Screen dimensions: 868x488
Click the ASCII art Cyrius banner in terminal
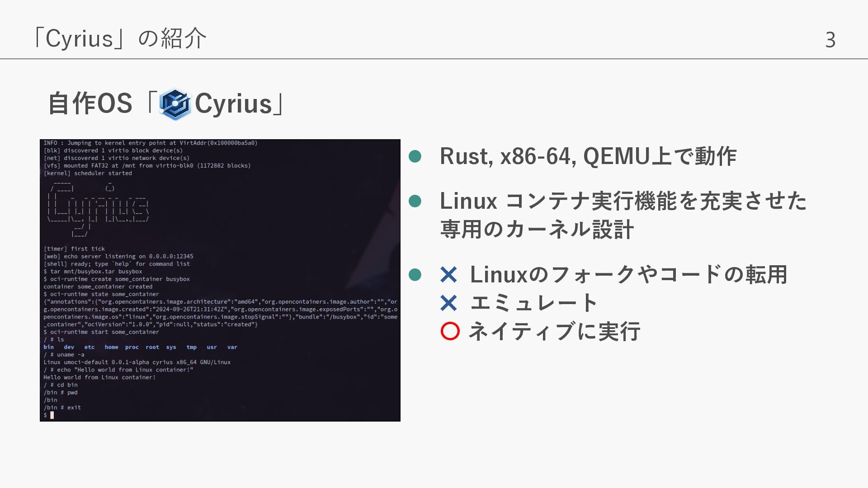(x=98, y=209)
